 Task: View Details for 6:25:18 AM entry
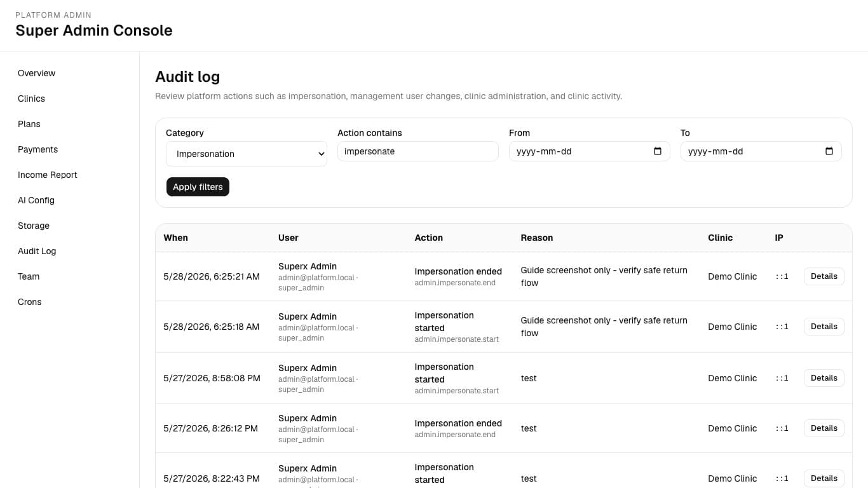click(x=824, y=327)
